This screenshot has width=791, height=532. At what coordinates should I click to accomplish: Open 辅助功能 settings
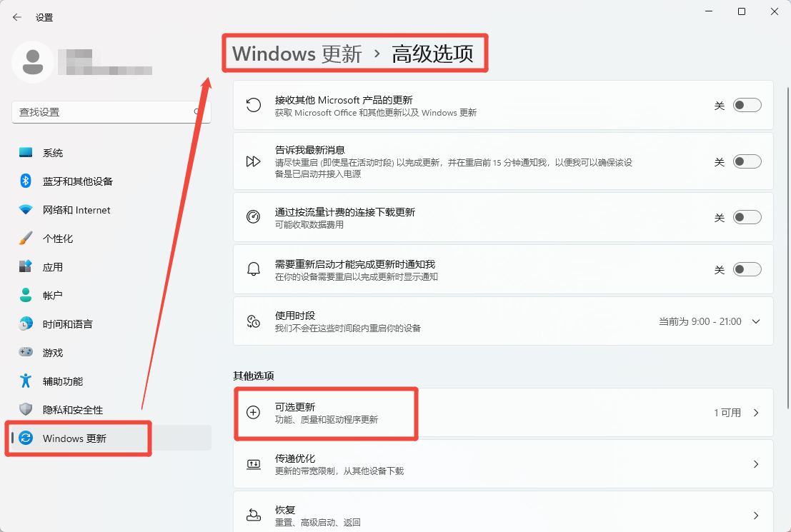pyautogui.click(x=111, y=381)
